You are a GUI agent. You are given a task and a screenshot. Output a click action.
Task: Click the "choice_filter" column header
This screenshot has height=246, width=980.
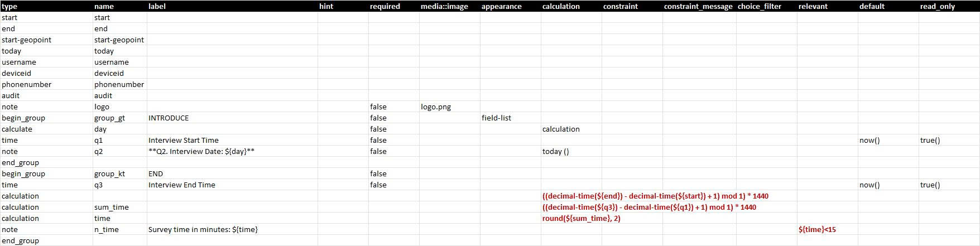coord(760,6)
